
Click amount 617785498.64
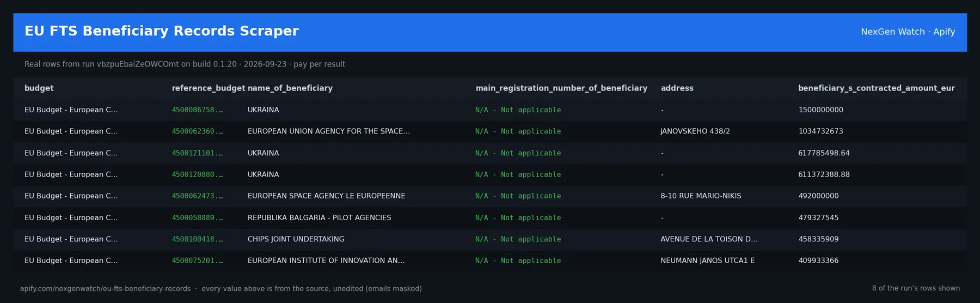(x=824, y=153)
